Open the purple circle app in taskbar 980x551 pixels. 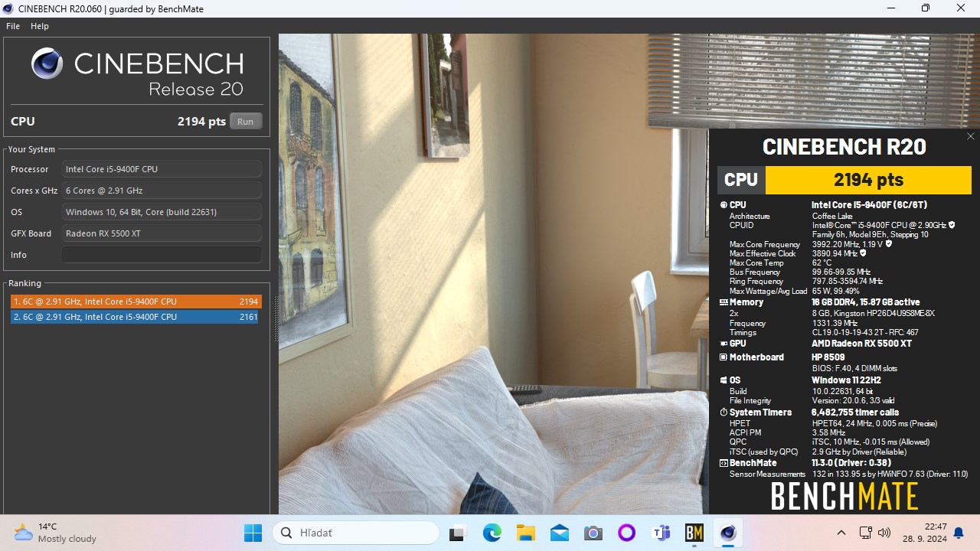[626, 533]
